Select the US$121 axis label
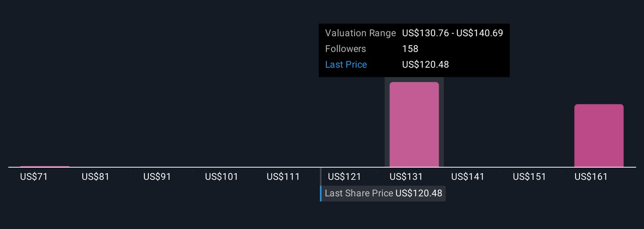This screenshot has height=229, width=644. click(344, 177)
